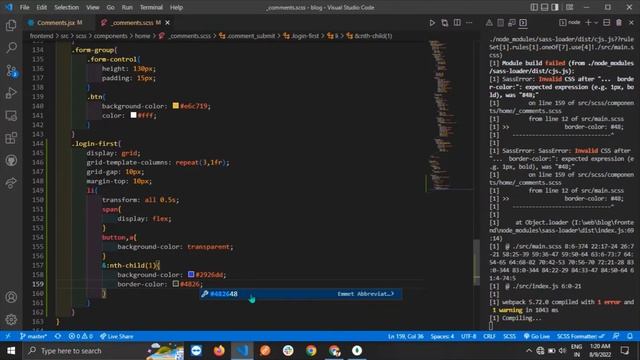Image resolution: width=640 pixels, height=360 pixels.
Task: Open the GitHub view in activity bar
Action: tap(11, 160)
